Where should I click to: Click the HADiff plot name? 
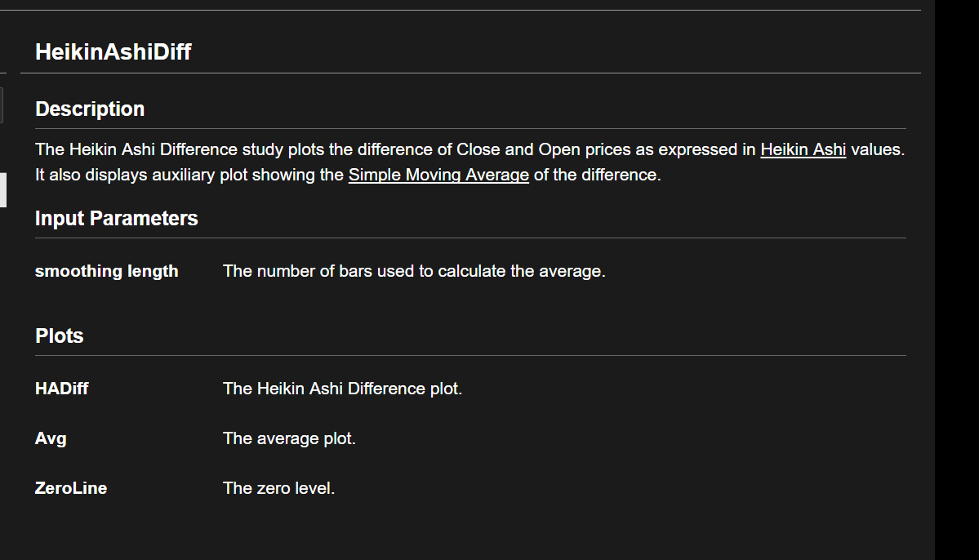pos(61,389)
